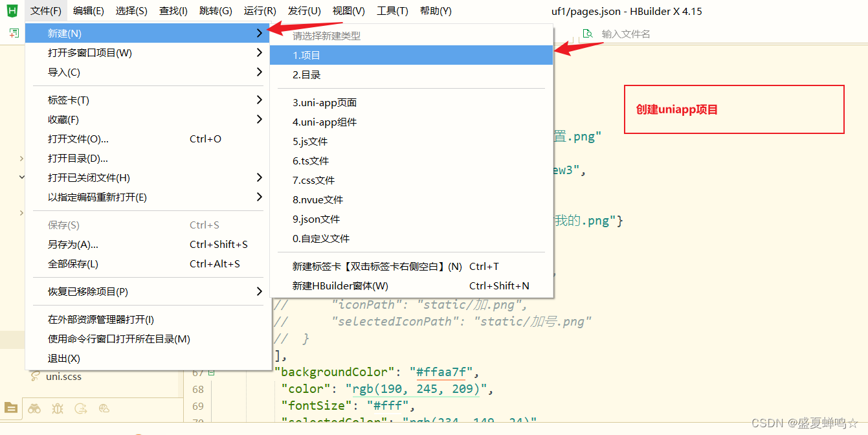Choose 使用命令行窗口打开所在目录(M) entry
This screenshot has height=435, width=868.
148,339
